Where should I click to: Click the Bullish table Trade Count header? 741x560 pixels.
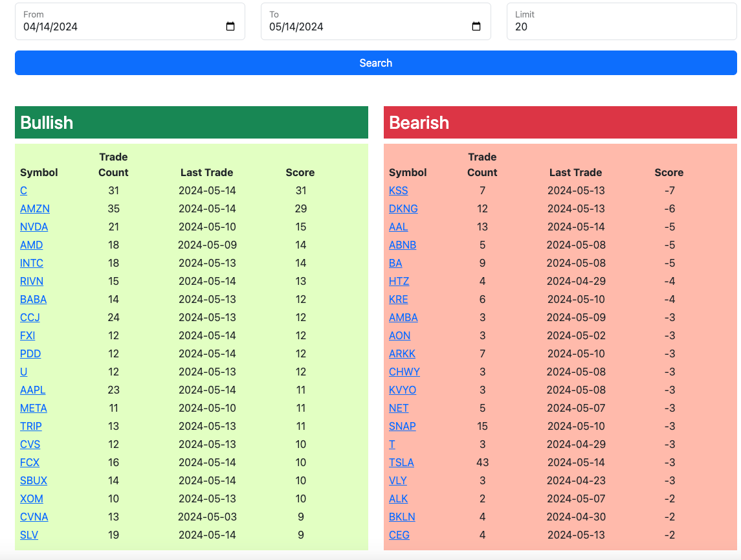pyautogui.click(x=113, y=164)
